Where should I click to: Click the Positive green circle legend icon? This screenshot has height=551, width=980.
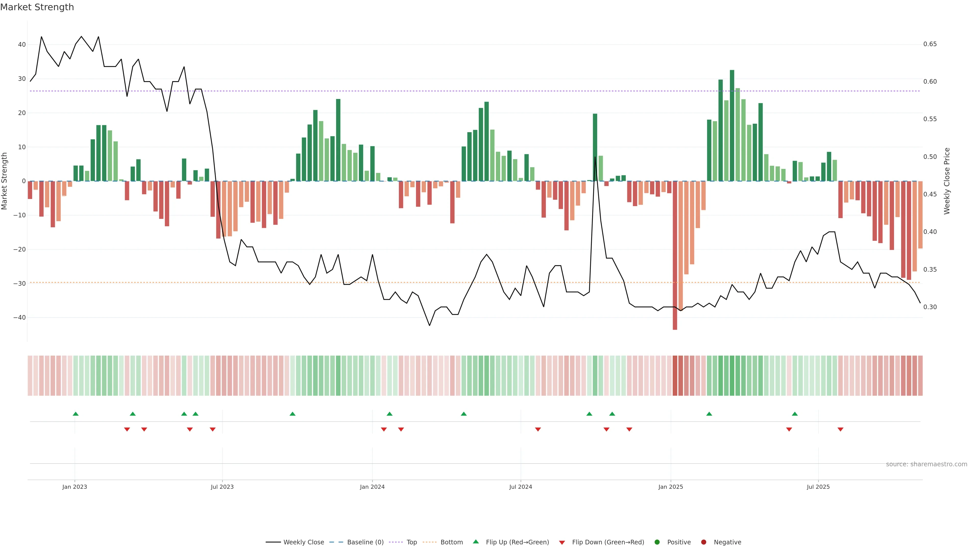pyautogui.click(x=657, y=542)
